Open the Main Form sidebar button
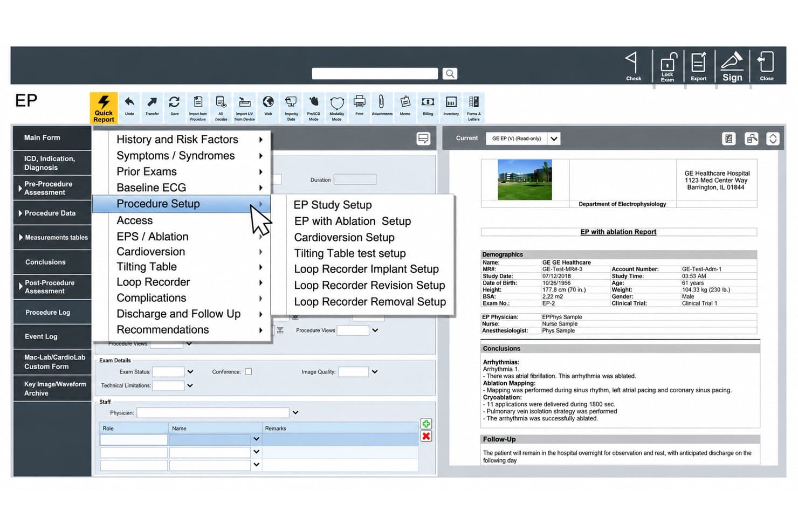The width and height of the screenshot is (798, 532). point(52,137)
